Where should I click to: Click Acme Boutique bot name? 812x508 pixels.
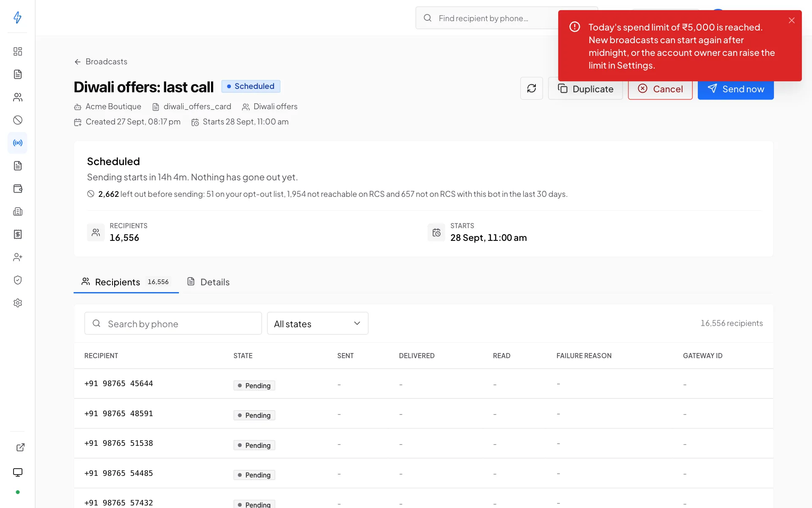[113, 107]
